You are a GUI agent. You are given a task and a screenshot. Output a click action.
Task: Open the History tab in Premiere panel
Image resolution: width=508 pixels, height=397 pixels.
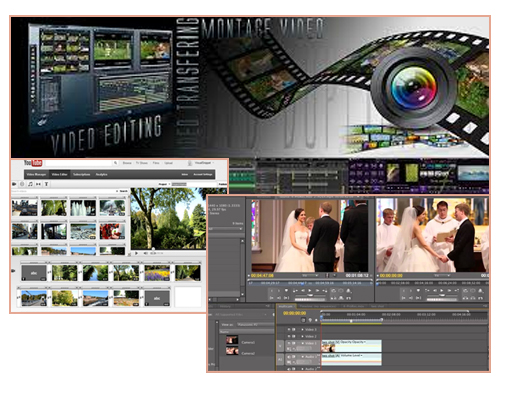[x=225, y=306]
